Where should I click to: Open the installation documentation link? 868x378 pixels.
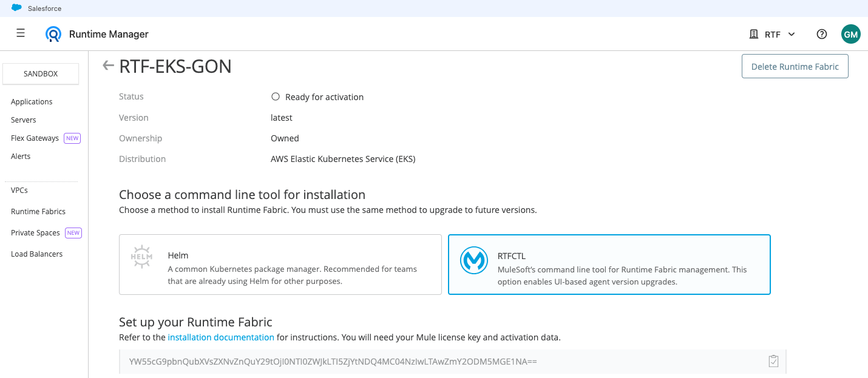click(x=221, y=337)
